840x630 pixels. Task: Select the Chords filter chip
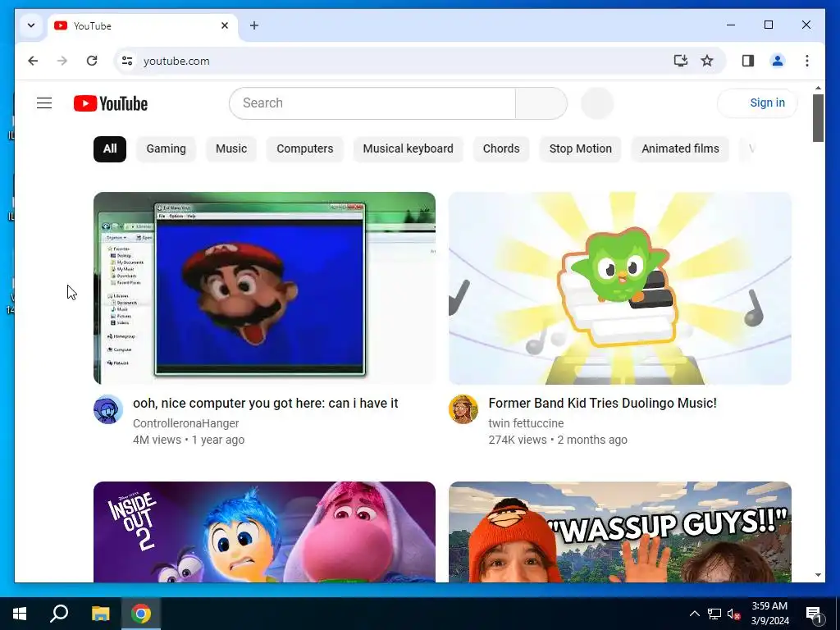[501, 149]
